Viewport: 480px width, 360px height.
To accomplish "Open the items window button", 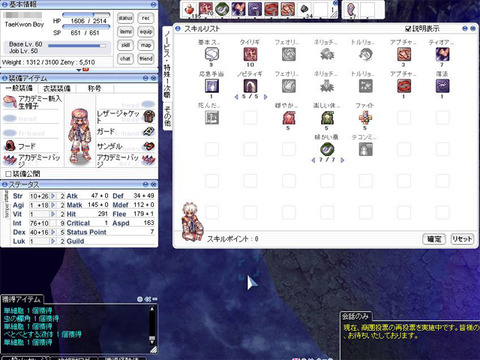I will (x=125, y=32).
